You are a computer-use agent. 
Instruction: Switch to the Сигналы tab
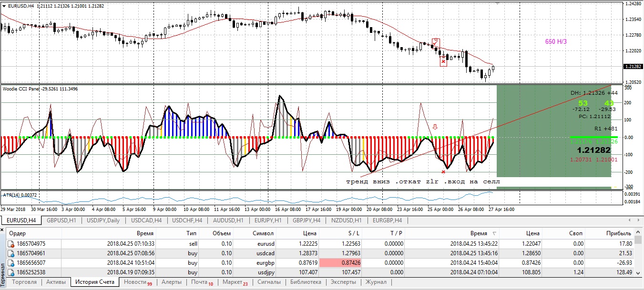268,282
